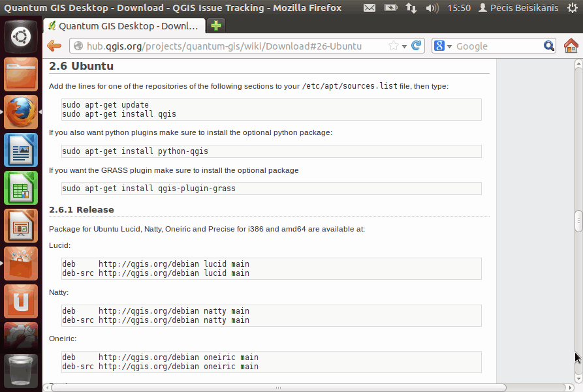The width and height of the screenshot is (583, 392).
Task: Click "deb-src http://qgis.org/debian oneiric main" line
Action: [x=160, y=367]
